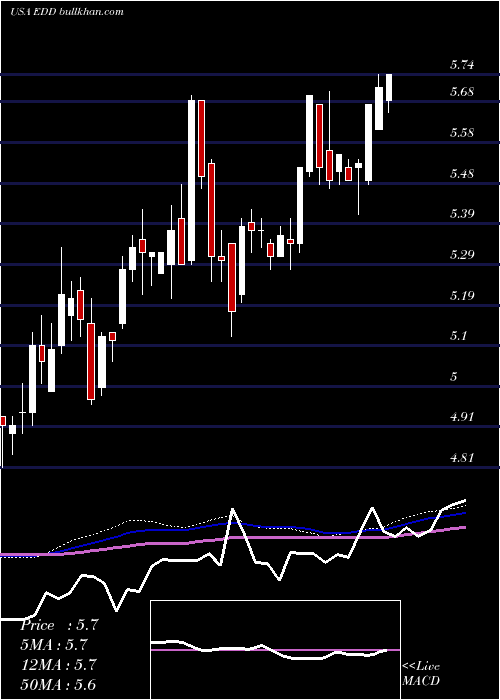Click inside the Live MACD inset chart
Image resolution: width=500 pixels, height=700 pixels.
coord(275,650)
